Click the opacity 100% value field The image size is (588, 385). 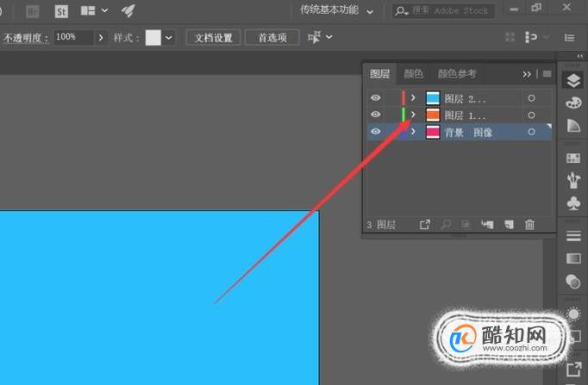pyautogui.click(x=73, y=37)
